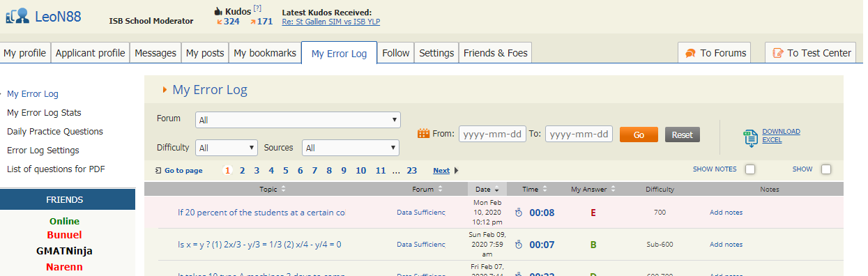Image resolution: width=868 pixels, height=276 pixels.
Task: Open the Sources dropdown
Action: pyautogui.click(x=351, y=148)
